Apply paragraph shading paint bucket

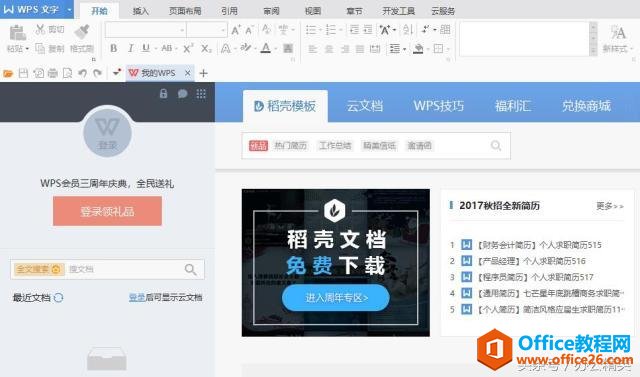pyautogui.click(x=418, y=49)
